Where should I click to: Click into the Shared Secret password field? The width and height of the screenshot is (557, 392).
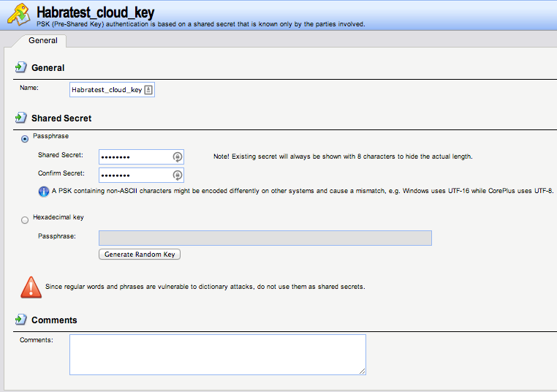pos(134,157)
